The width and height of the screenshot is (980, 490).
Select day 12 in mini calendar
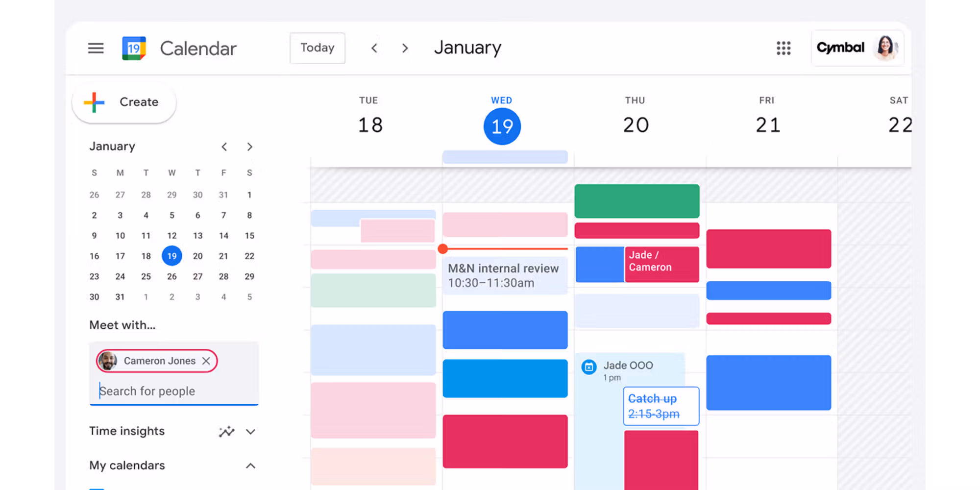point(172,236)
